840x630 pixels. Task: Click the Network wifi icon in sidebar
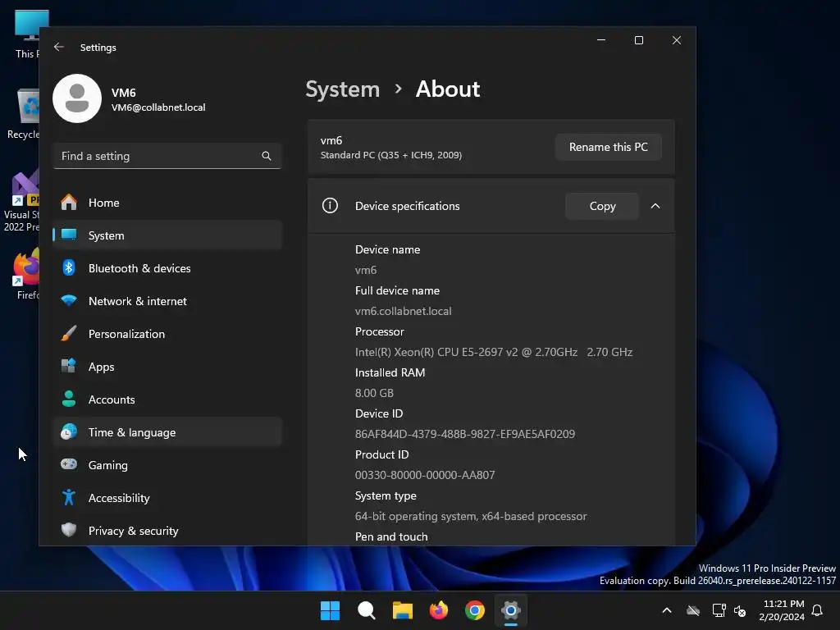click(69, 301)
